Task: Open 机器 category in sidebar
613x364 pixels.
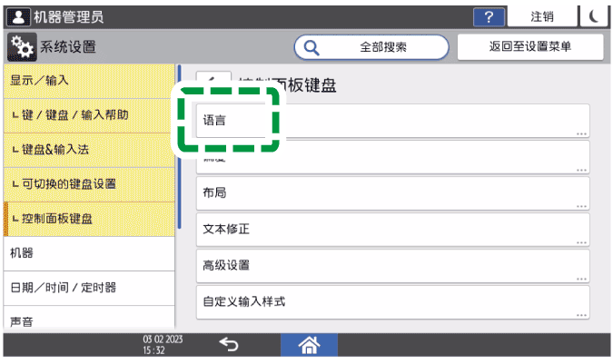Action: (x=89, y=253)
